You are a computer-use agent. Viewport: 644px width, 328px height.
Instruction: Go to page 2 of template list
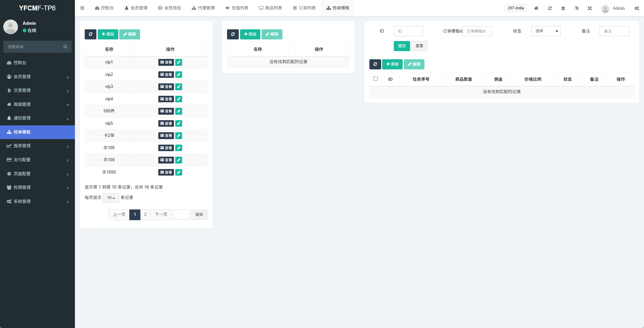click(x=145, y=215)
